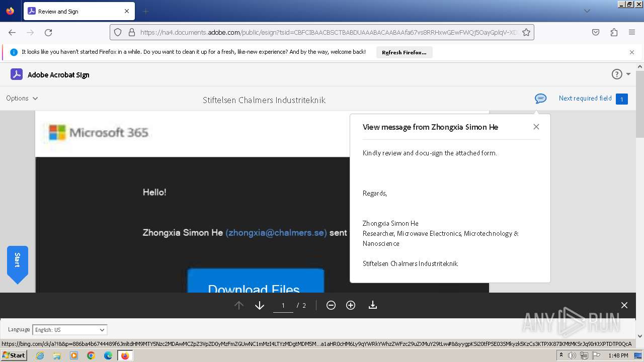Viewport: 644px width, 362px height.
Task: Bookmark this page with star icon
Action: (x=526, y=32)
